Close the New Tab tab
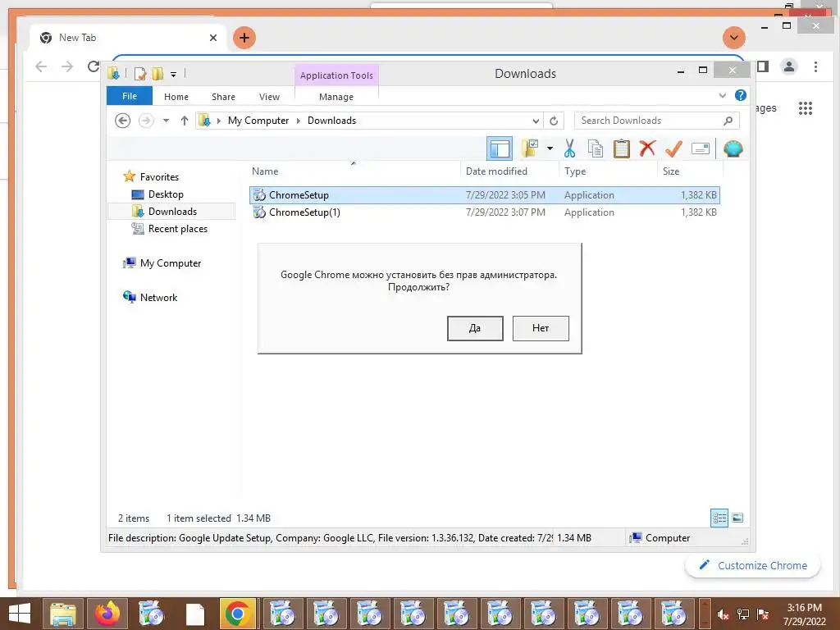This screenshot has height=630, width=840. tap(213, 38)
